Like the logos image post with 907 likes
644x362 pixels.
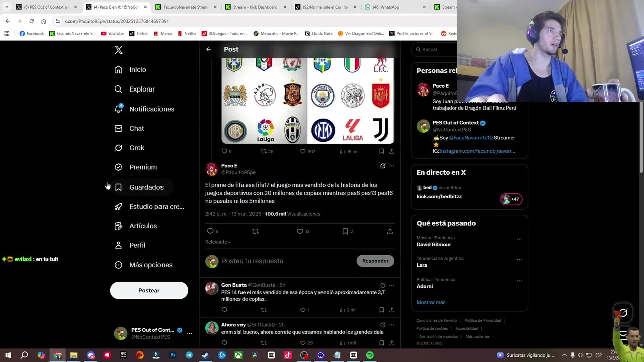pos(303,151)
